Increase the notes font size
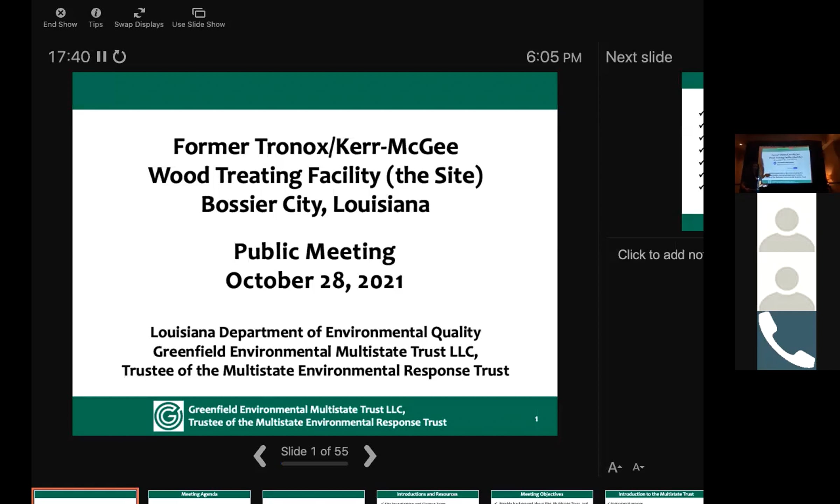 click(x=615, y=467)
